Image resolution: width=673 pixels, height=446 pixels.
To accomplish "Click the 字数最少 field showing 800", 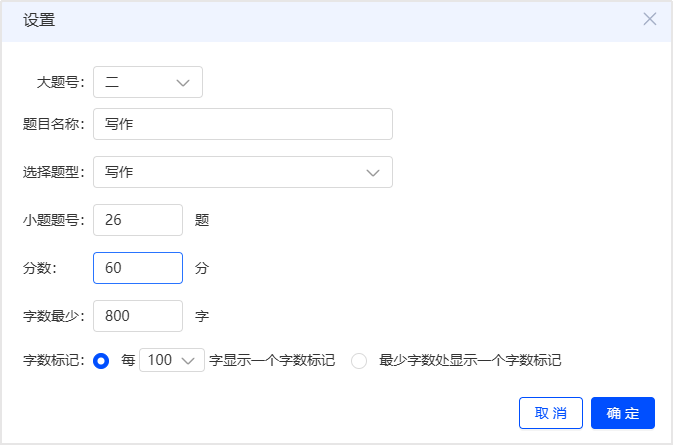I will coord(138,316).
